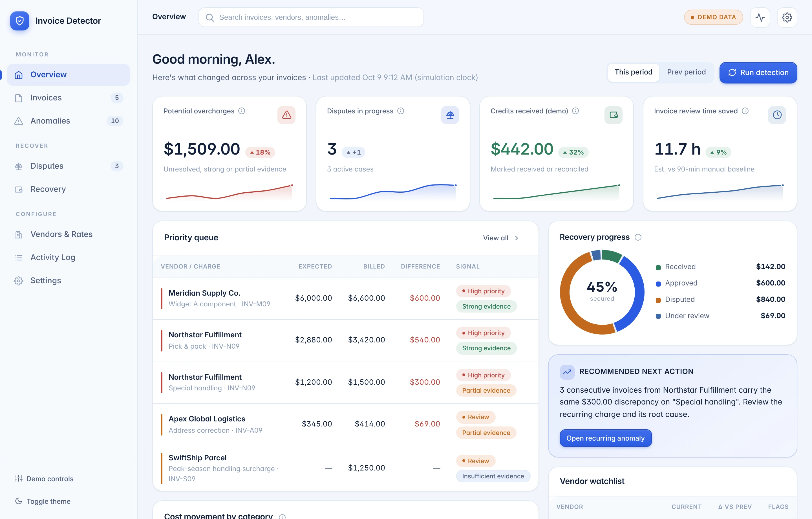Open Activity Log page

tap(69, 258)
